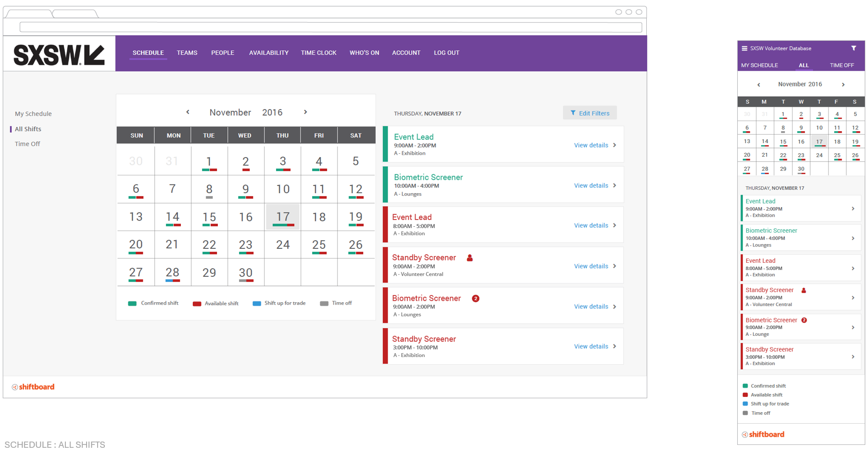Show the previous month in the mobile calendar
This screenshot has height=455, width=868.
(x=759, y=85)
